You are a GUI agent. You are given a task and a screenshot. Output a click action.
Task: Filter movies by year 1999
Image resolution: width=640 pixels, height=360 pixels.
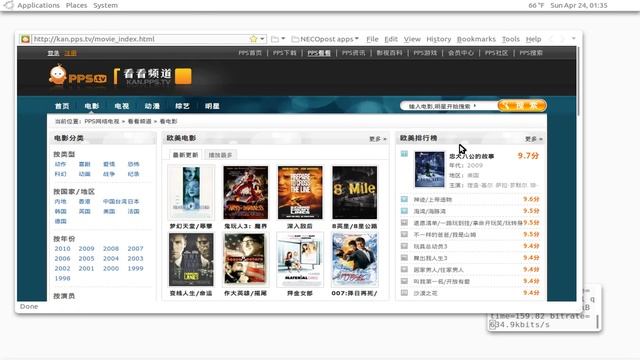(136, 268)
